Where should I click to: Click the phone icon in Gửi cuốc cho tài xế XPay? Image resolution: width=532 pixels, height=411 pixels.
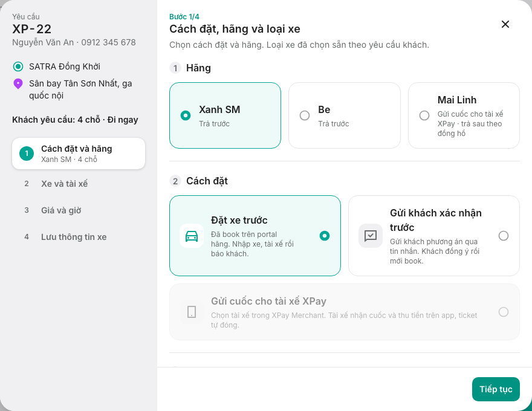click(x=192, y=312)
